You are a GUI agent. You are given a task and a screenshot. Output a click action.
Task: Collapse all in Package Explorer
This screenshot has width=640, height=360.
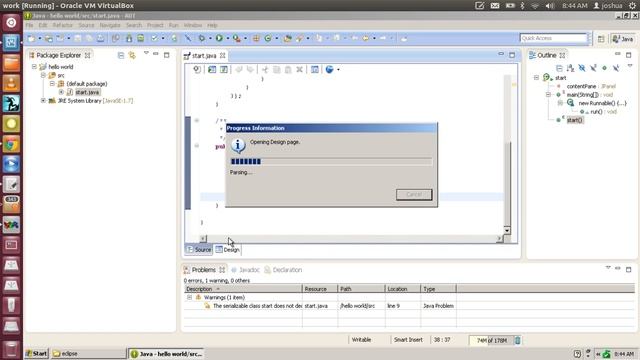[x=121, y=55]
